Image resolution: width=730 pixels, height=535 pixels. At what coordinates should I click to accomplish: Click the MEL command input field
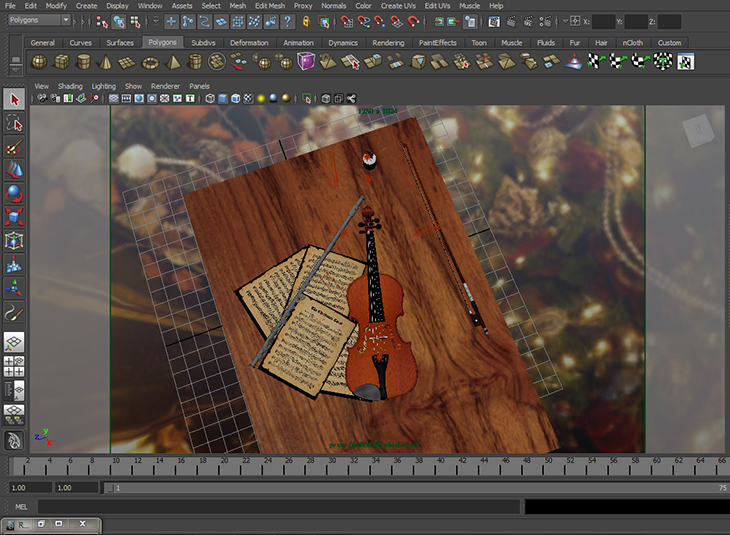278,507
